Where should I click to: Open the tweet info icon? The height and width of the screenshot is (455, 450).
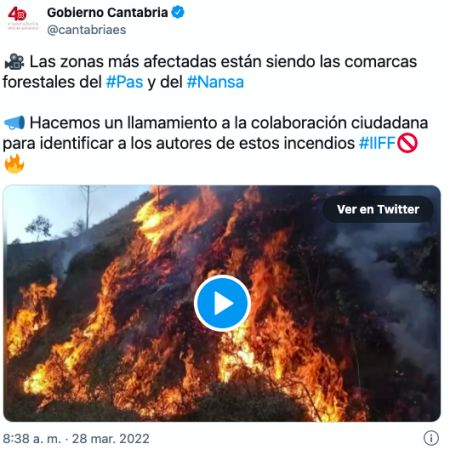tap(431, 438)
